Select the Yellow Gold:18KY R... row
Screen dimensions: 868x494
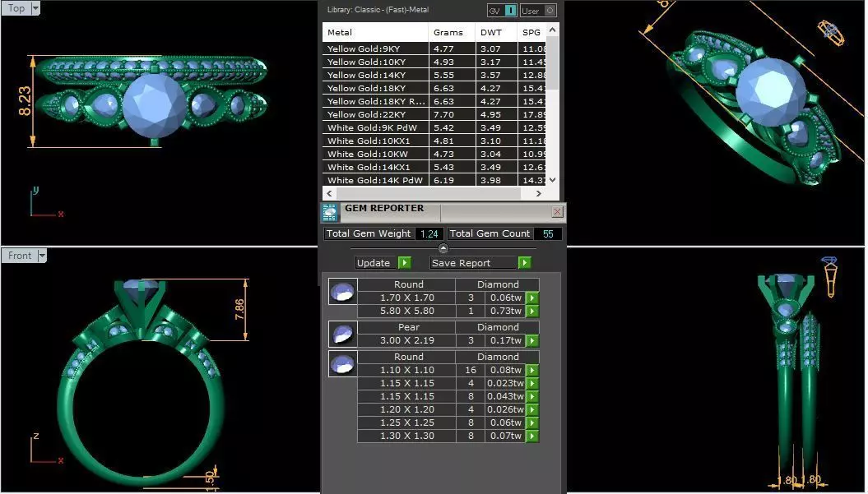point(434,101)
